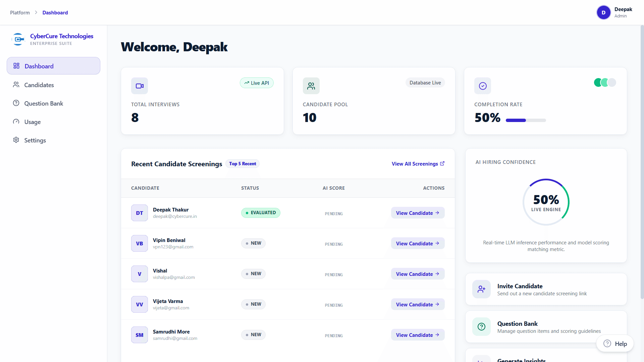Click the Settings gear icon in sidebar
The height and width of the screenshot is (362, 644).
(16, 140)
